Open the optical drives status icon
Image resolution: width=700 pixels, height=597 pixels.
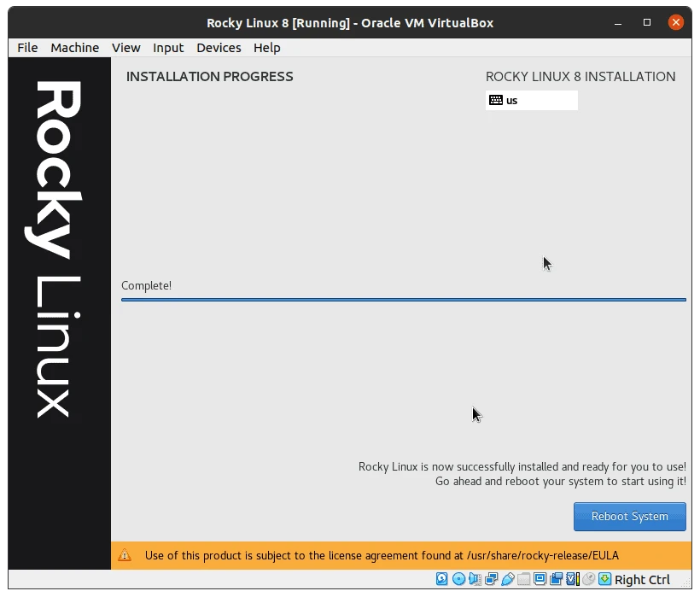point(458,579)
